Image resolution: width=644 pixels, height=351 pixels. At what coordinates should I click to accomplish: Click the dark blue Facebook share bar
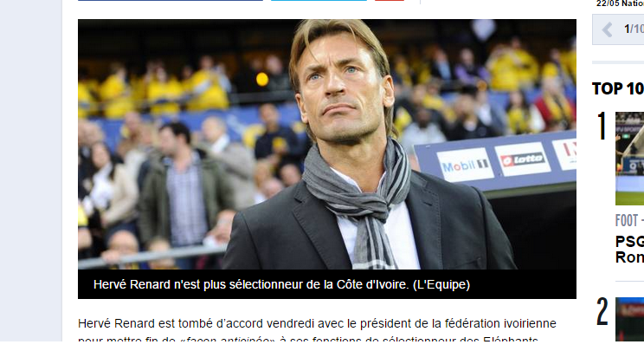pos(170,0)
